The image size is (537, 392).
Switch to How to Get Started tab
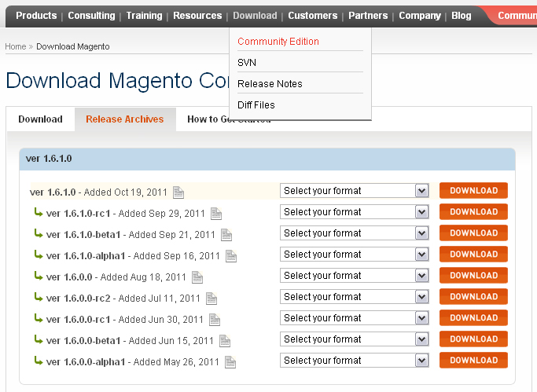coord(229,119)
